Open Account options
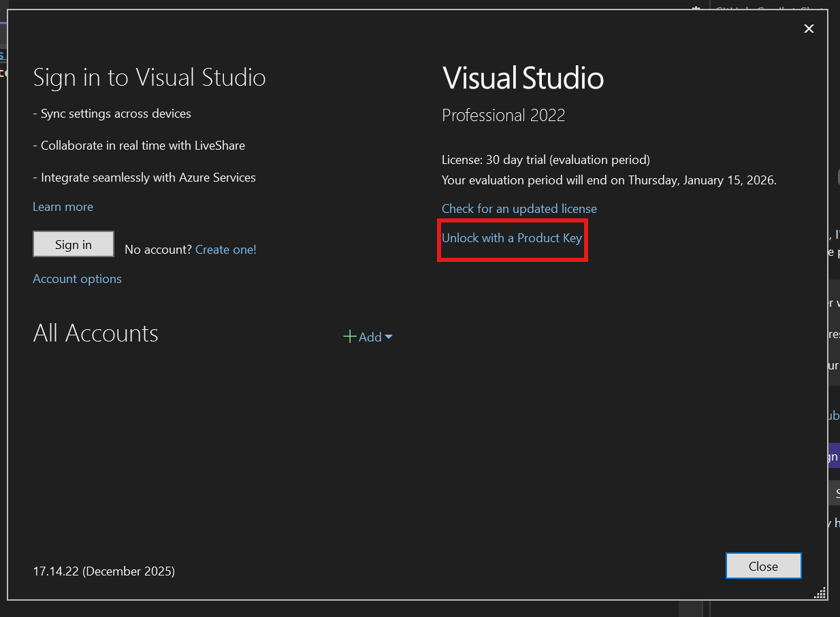The width and height of the screenshot is (840, 617). (77, 278)
